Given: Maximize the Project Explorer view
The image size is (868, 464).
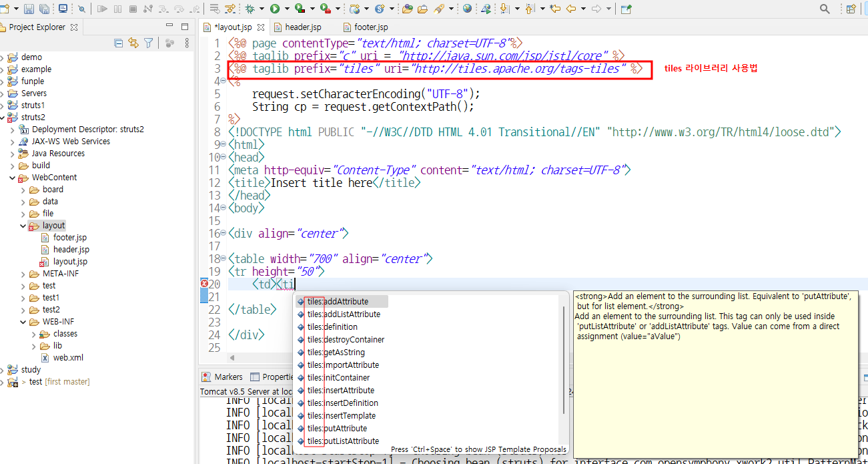Looking at the screenshot, I should coord(185,27).
